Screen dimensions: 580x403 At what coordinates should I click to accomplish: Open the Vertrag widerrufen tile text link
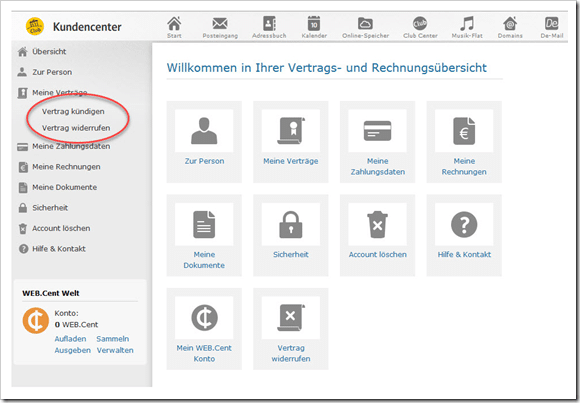point(291,353)
